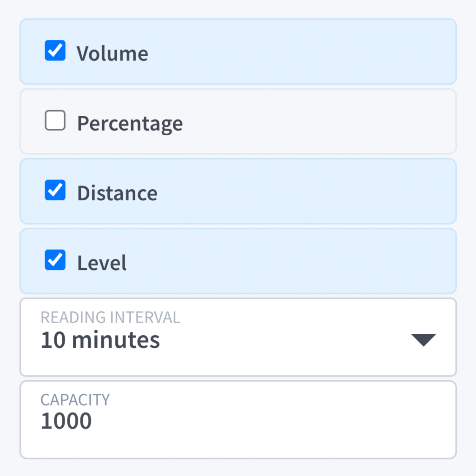Enable the Percentage checkbox
The width and height of the screenshot is (476, 476).
click(55, 121)
